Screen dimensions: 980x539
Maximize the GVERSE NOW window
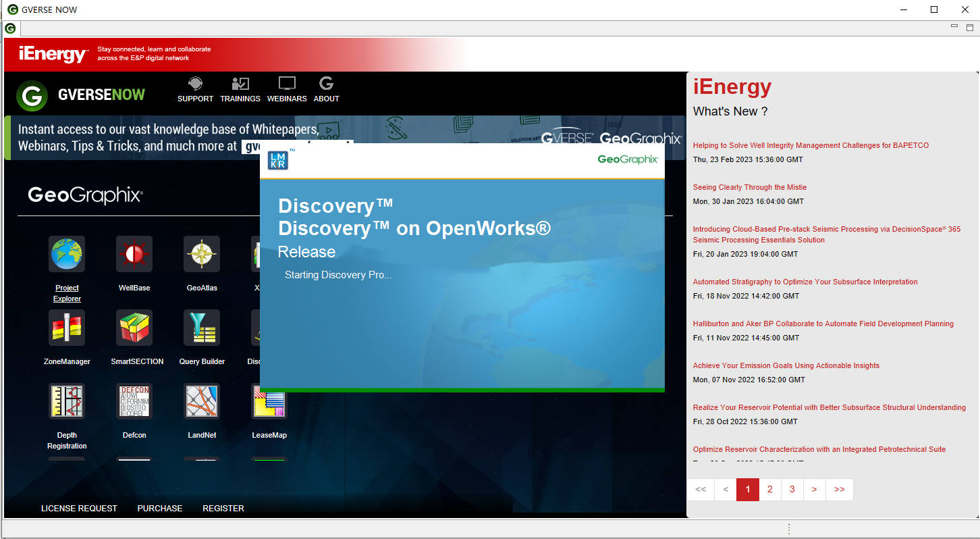tap(934, 9)
